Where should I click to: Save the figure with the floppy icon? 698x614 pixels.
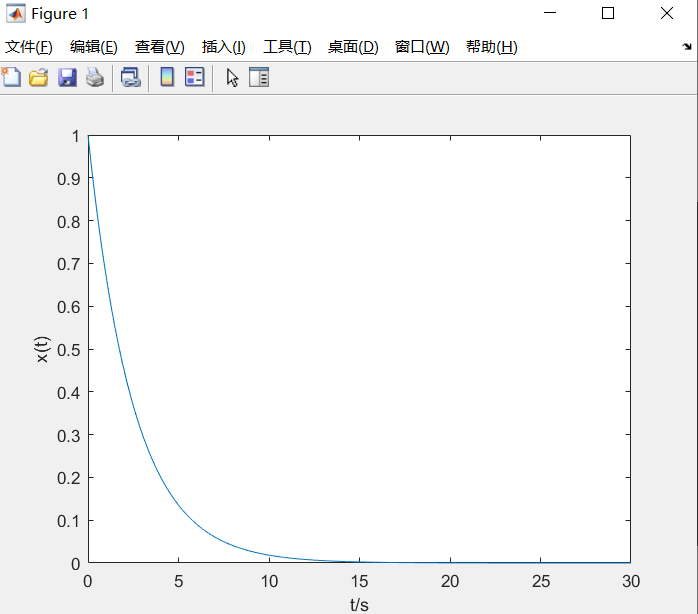point(67,77)
